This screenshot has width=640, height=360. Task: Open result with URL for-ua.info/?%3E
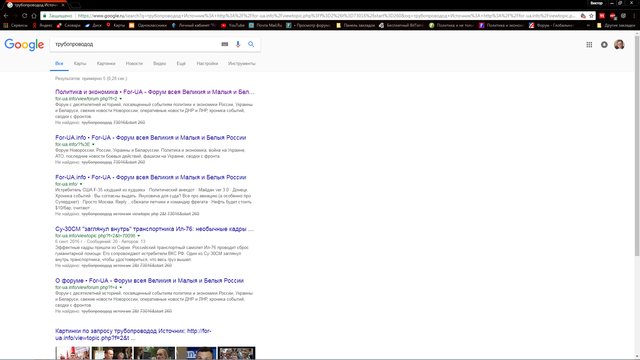pyautogui.click(x=151, y=138)
